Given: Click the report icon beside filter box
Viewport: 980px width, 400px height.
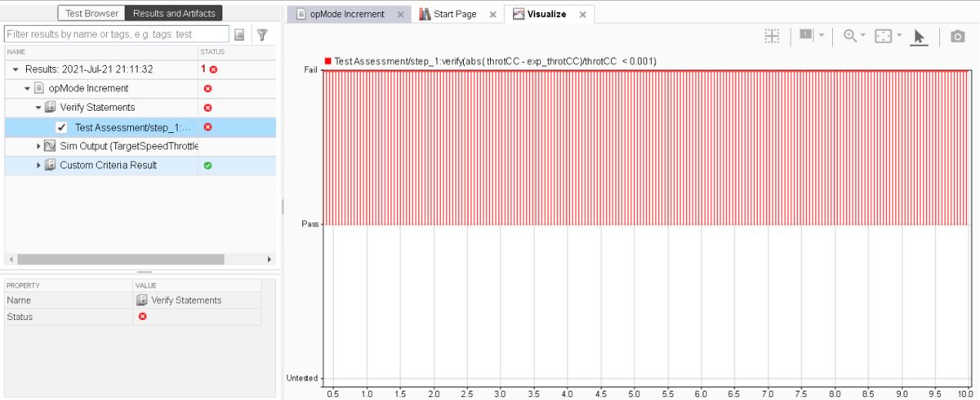Looking at the screenshot, I should tap(239, 34).
